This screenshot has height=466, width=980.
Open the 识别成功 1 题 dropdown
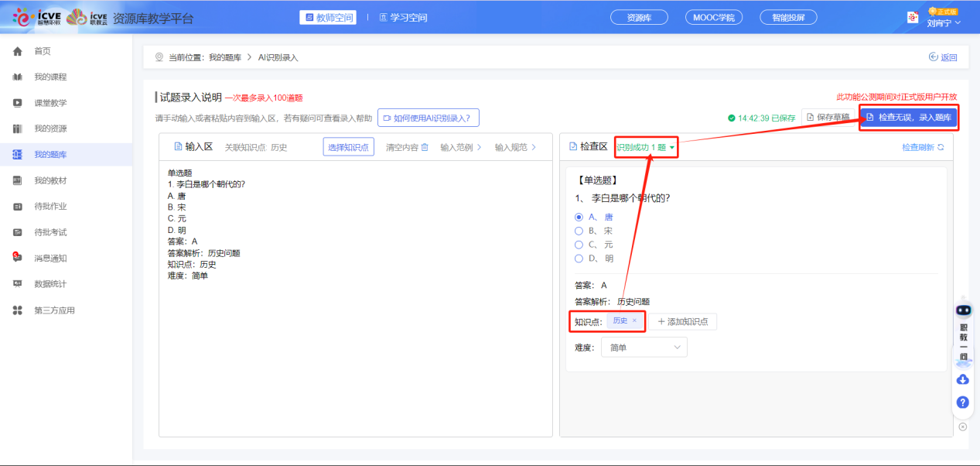click(x=645, y=146)
